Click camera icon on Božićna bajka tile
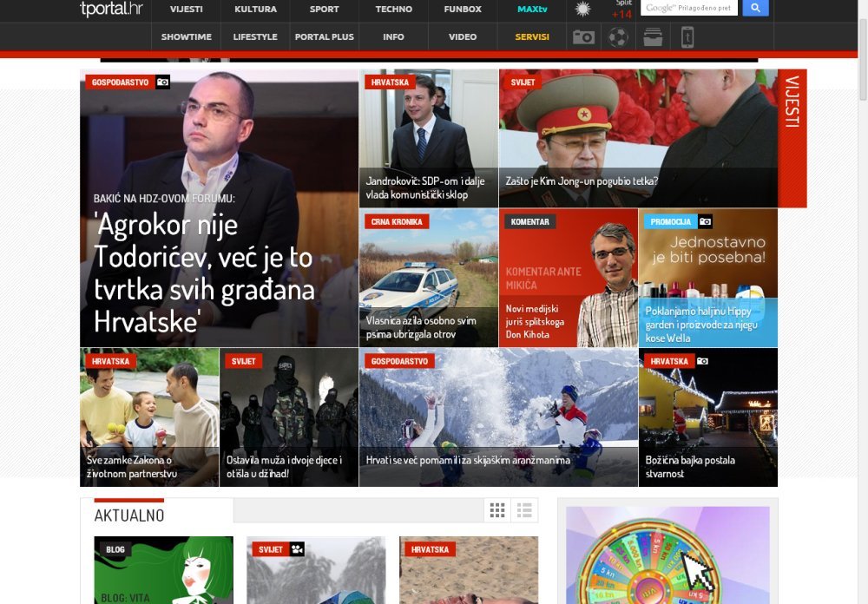This screenshot has height=604, width=868. click(702, 361)
